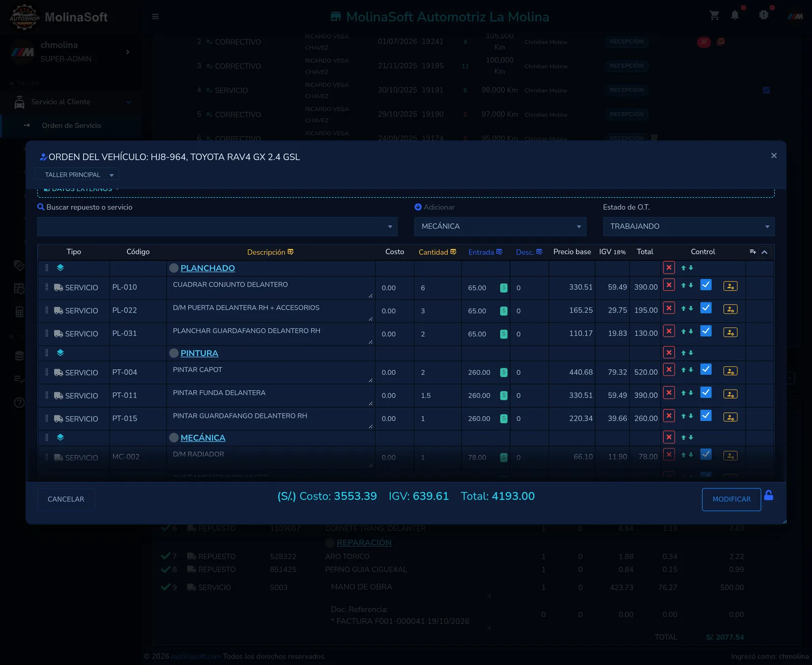Click the gray circle beside PLANCHADO group
The width and height of the screenshot is (812, 665).
tap(174, 268)
